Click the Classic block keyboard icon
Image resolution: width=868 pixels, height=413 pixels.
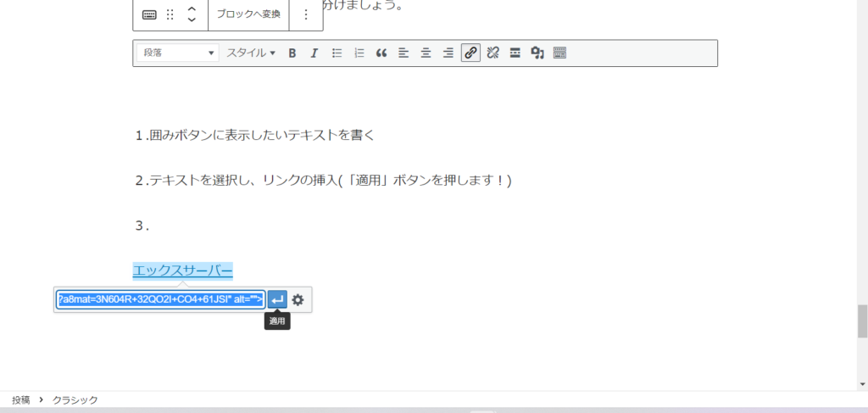click(x=149, y=15)
